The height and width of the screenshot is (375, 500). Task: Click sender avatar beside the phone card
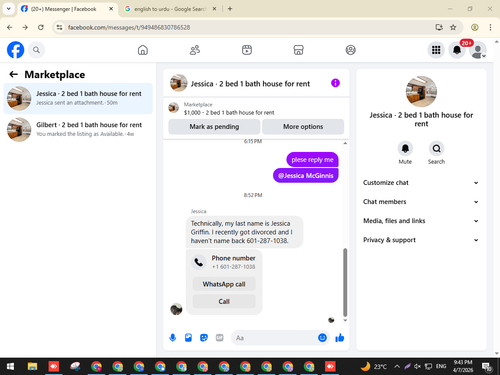[176, 309]
